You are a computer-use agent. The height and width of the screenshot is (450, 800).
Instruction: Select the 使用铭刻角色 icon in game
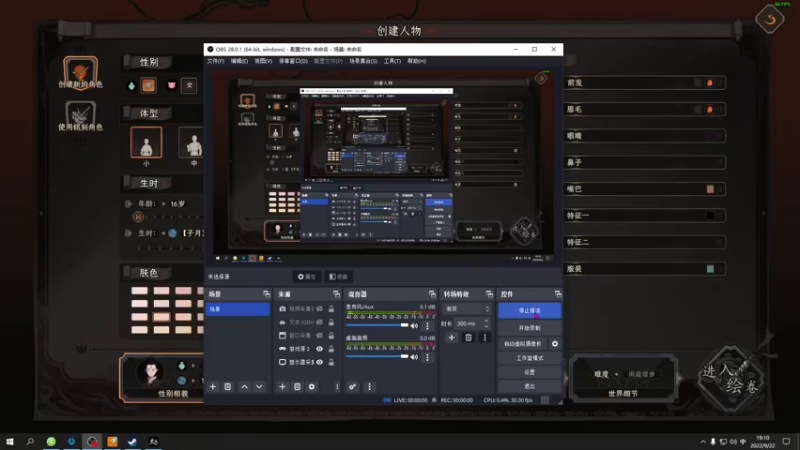click(80, 115)
